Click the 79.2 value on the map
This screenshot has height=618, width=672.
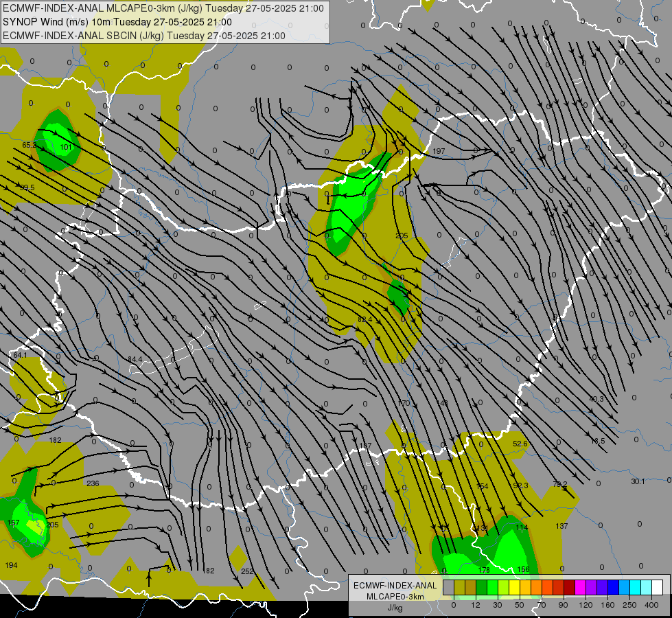pos(559,484)
